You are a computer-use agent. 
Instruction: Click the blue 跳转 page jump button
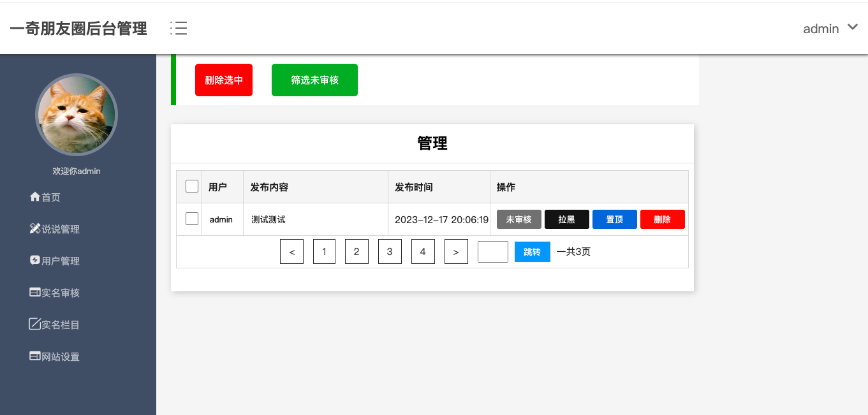coord(532,251)
